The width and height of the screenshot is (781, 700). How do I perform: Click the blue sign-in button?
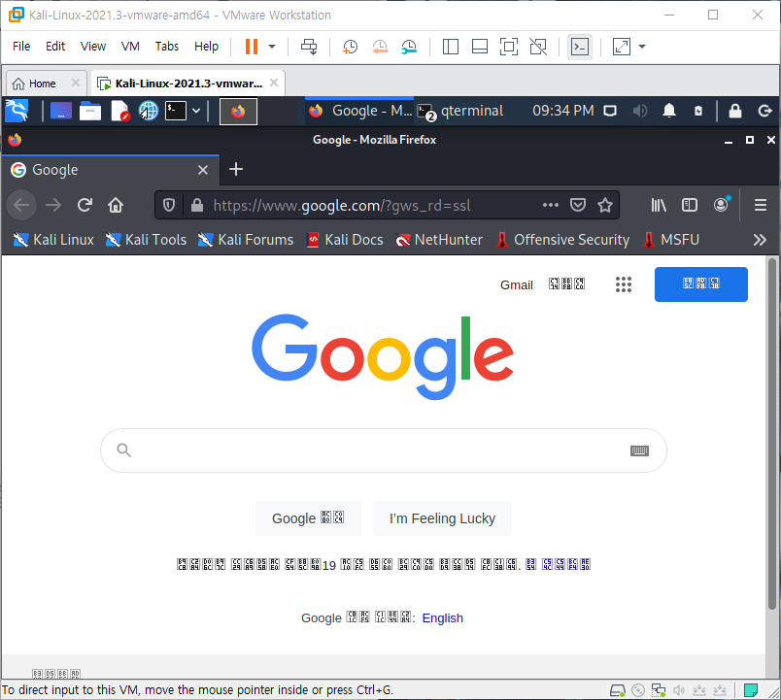click(x=700, y=284)
